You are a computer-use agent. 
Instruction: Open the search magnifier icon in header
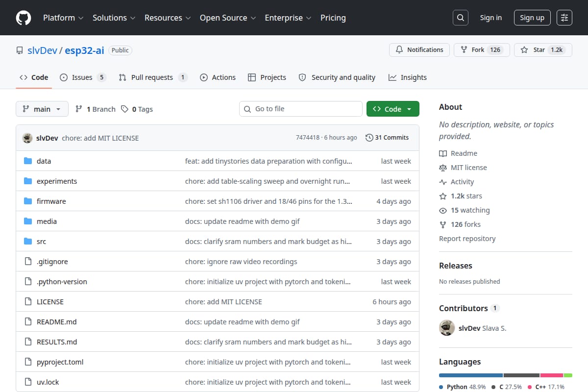[x=460, y=18]
